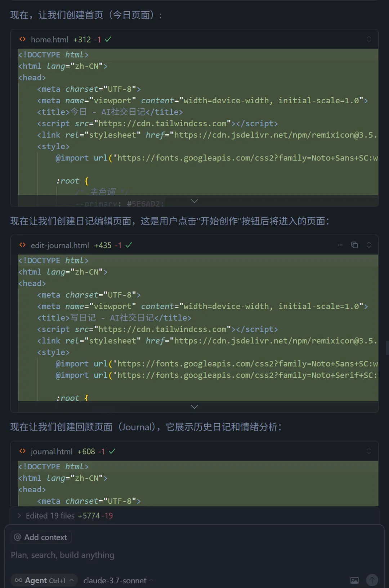Click the Add context button
The width and height of the screenshot is (389, 588).
click(41, 537)
